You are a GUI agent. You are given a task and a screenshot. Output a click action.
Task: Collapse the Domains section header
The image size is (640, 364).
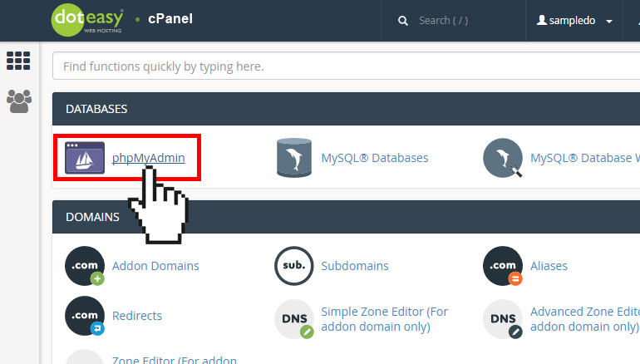332,217
